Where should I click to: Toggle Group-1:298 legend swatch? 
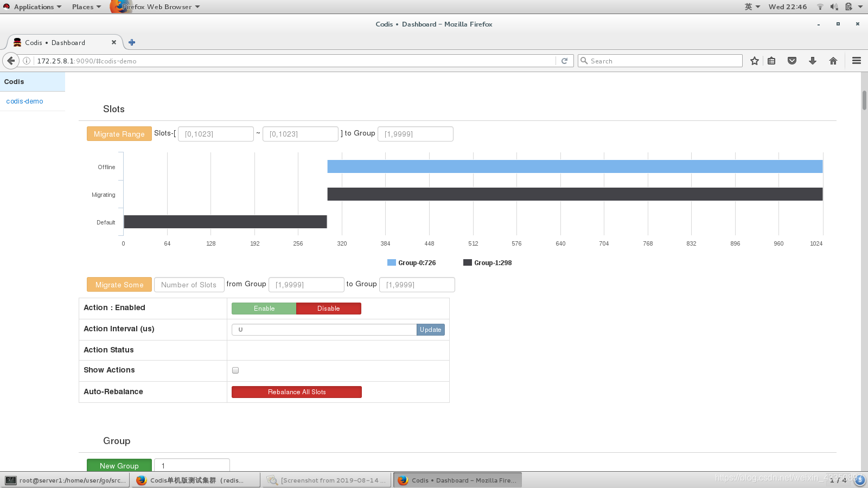tap(468, 262)
